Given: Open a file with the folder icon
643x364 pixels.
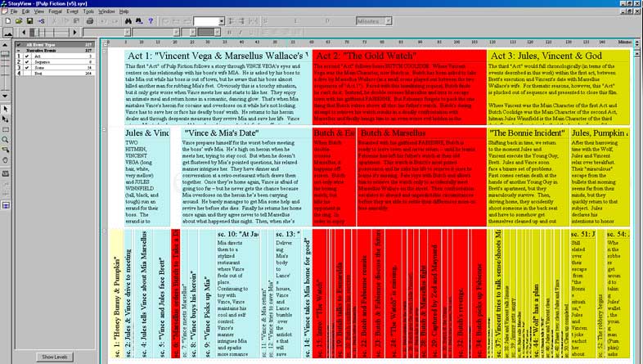Looking at the screenshot, I should point(19,21).
